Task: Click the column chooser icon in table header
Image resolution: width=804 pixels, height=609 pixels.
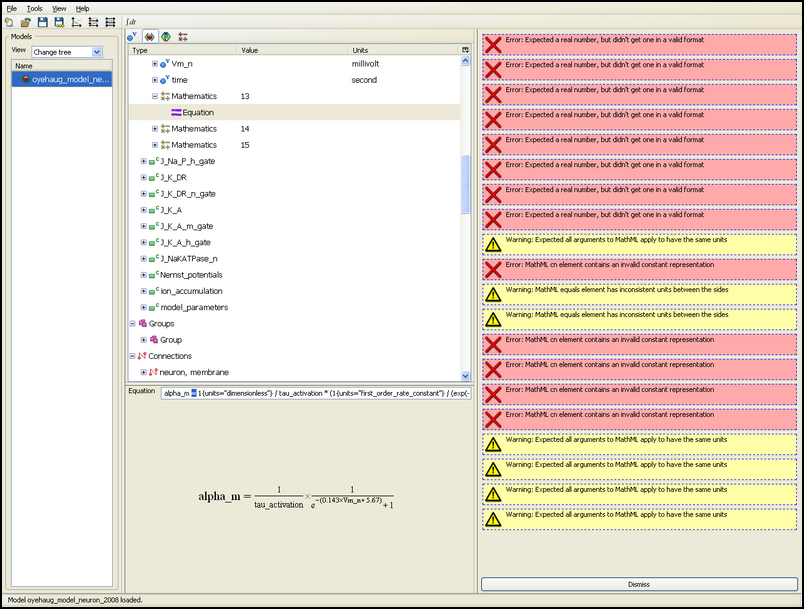Action: [465, 50]
